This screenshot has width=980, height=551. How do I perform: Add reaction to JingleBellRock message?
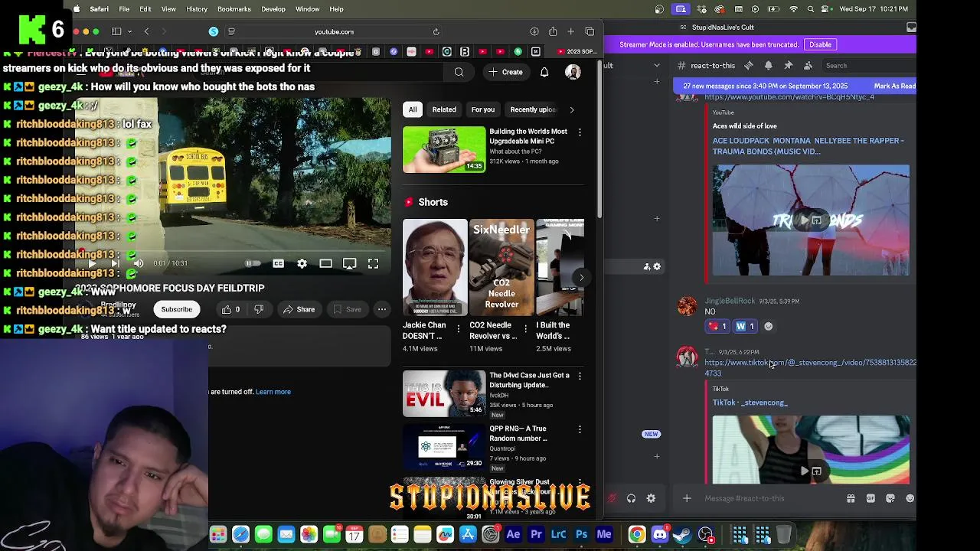[769, 327]
